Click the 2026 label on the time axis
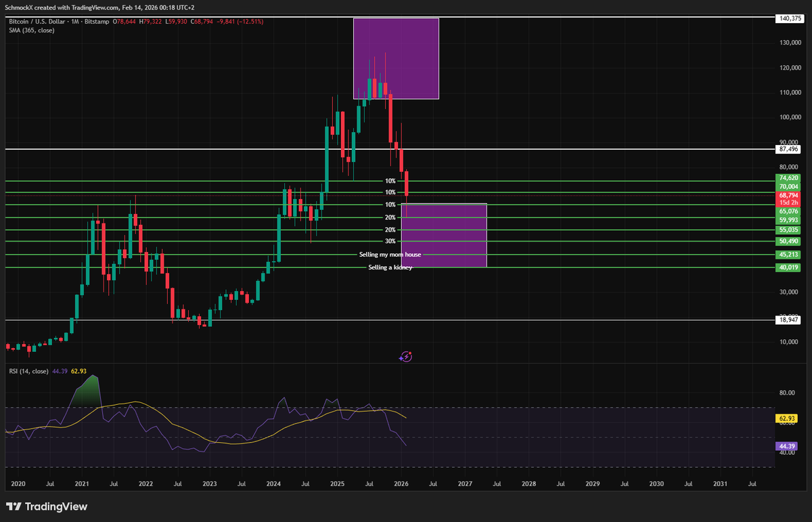Viewport: 812px width, 522px height. [x=401, y=483]
